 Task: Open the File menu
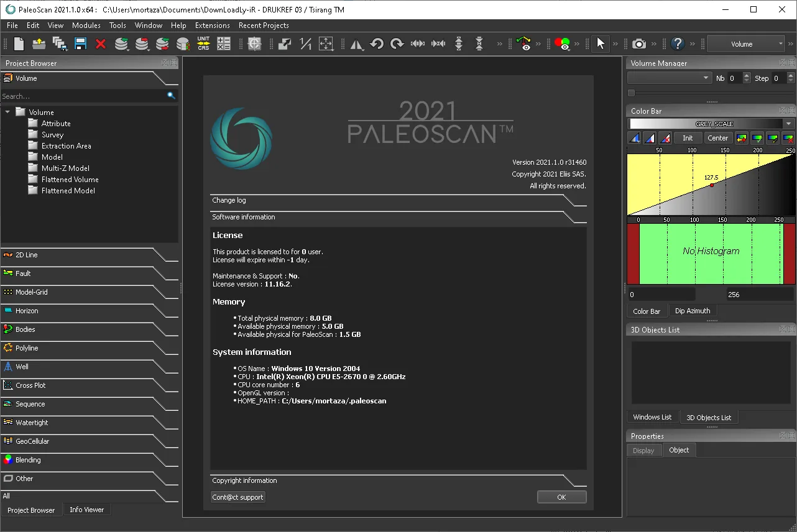point(12,25)
